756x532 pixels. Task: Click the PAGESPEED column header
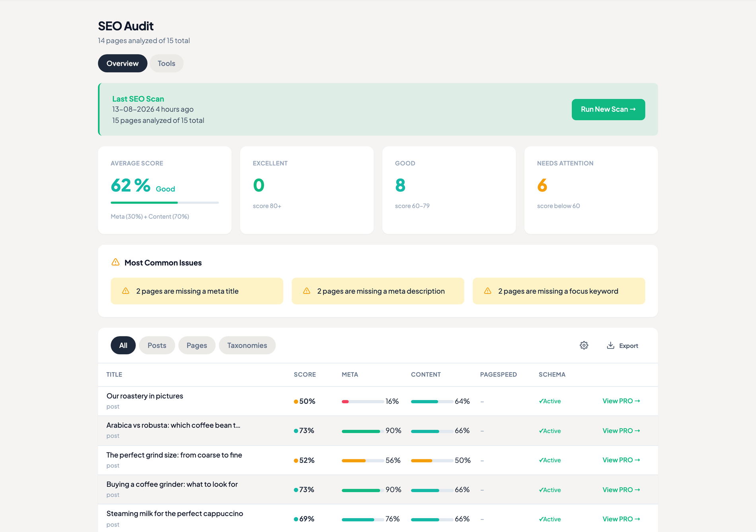point(499,375)
